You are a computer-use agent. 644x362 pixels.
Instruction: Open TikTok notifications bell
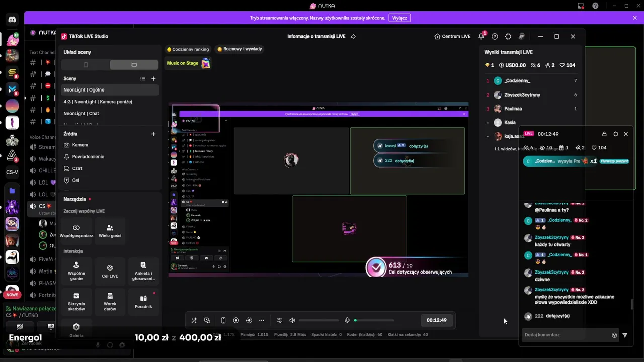click(481, 36)
